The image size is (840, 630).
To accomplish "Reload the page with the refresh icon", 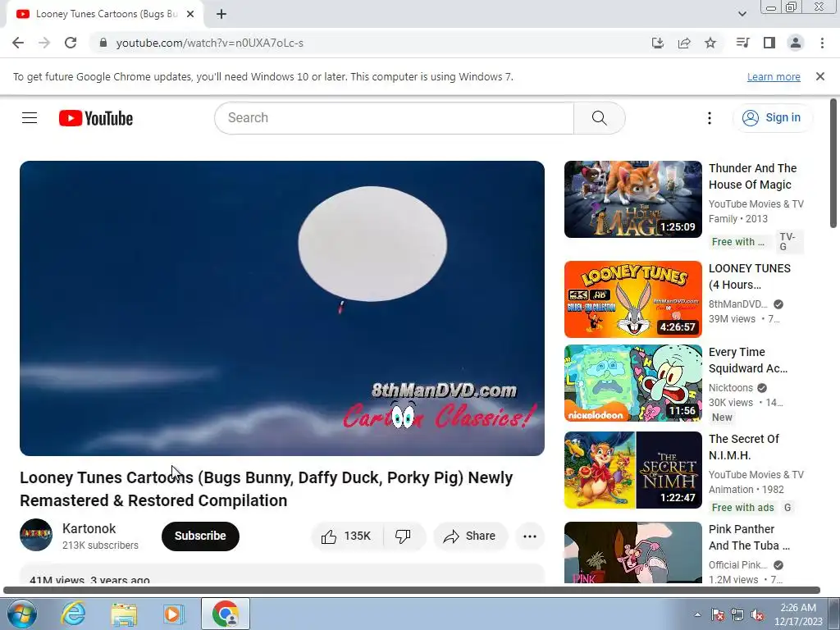I will tap(71, 43).
